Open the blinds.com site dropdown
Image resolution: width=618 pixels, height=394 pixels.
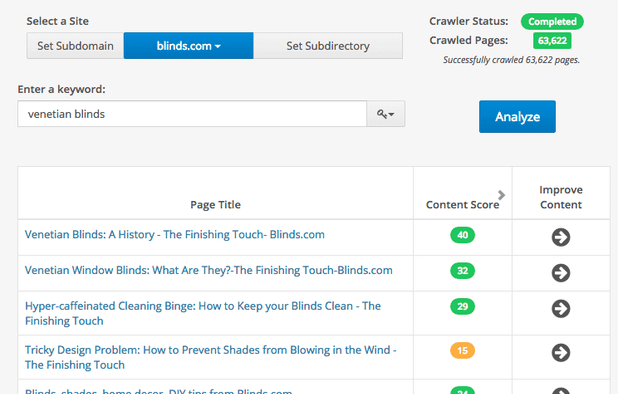[x=188, y=46]
